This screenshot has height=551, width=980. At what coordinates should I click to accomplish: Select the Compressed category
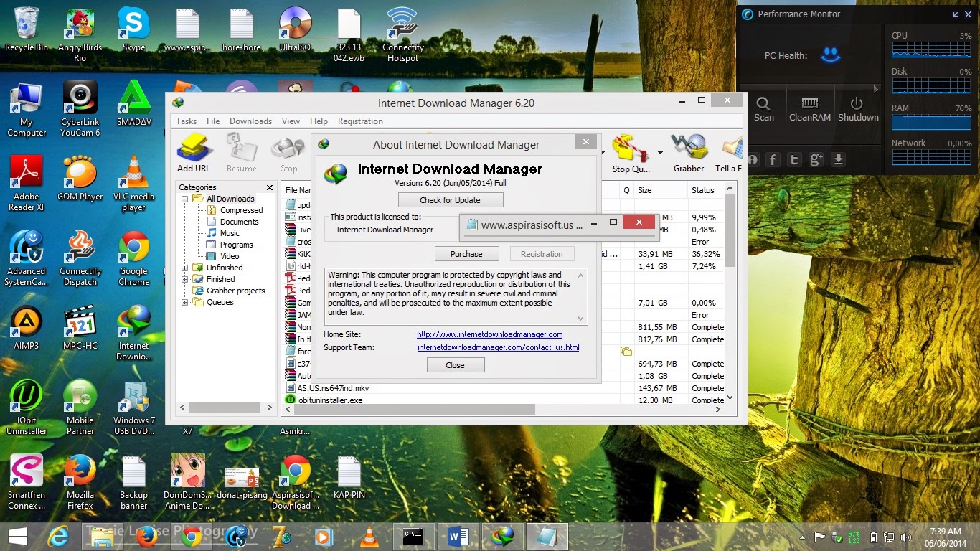pos(241,210)
